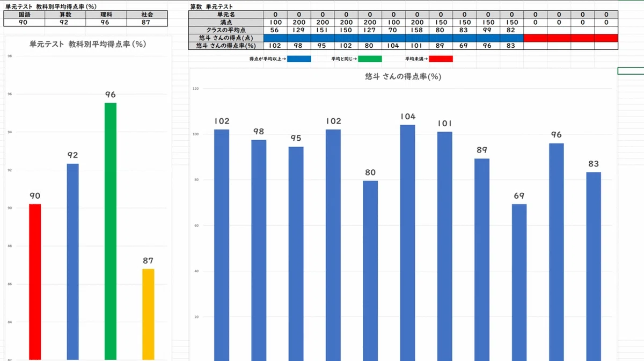The width and height of the screenshot is (644, 361).
Task: Select class average cell 158
Action: [417, 30]
